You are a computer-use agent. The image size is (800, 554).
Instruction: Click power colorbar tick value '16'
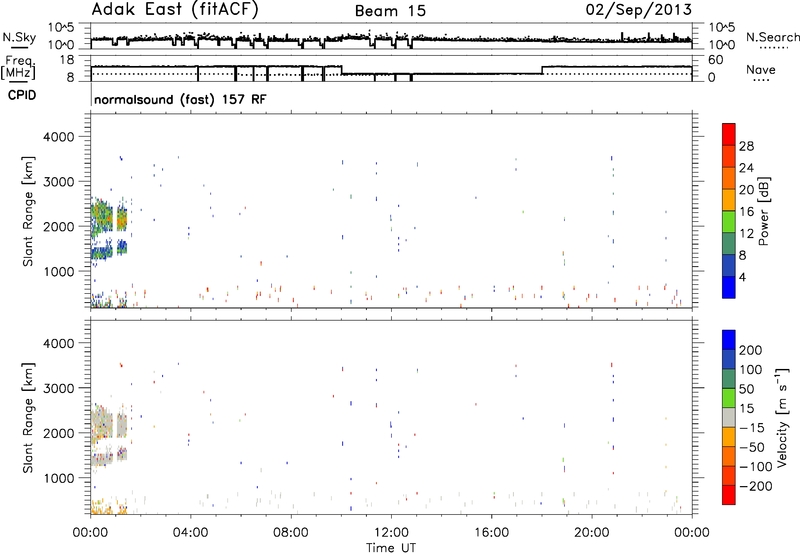tap(746, 212)
